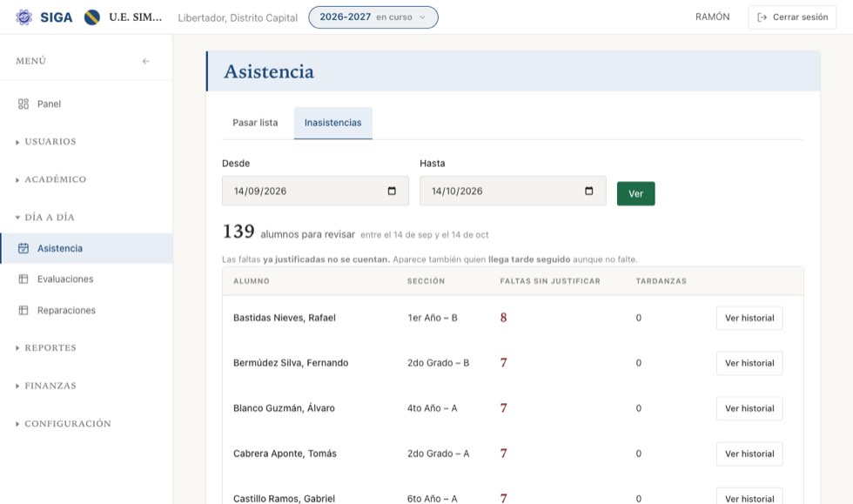
Task: Click the FALTAS SIN JUSTIFICAR column header
Action: pyautogui.click(x=550, y=281)
